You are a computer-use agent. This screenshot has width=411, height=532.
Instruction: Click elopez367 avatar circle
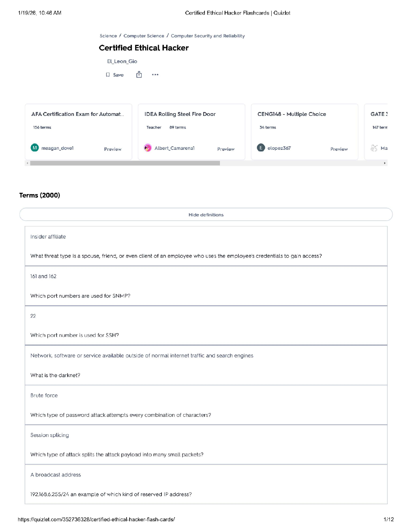(261, 148)
